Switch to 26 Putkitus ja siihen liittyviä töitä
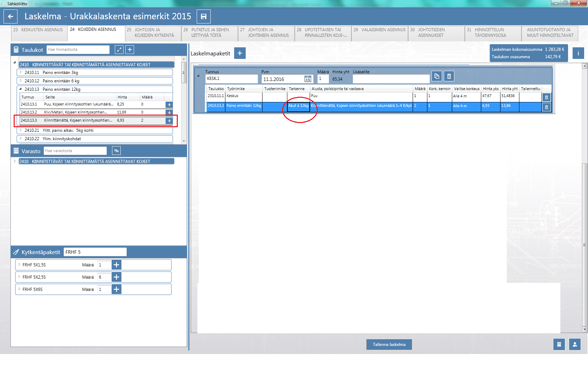The image size is (588, 368). pyautogui.click(x=210, y=34)
